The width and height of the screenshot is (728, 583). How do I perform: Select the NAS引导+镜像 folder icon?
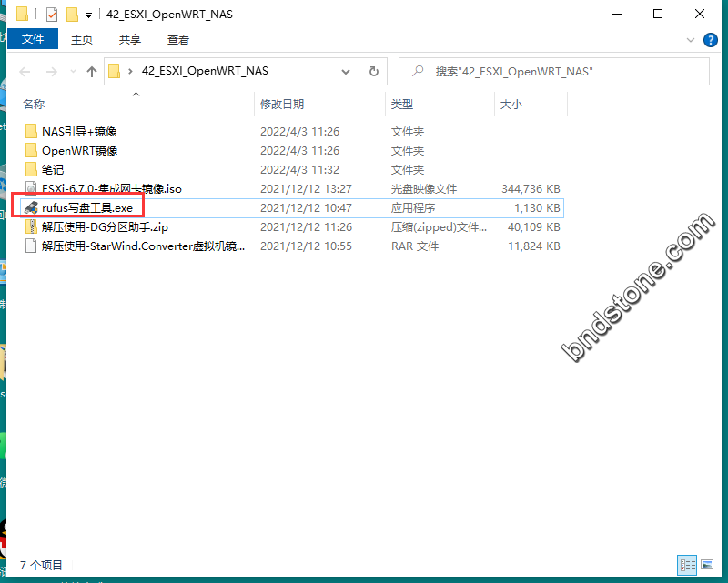[31, 131]
